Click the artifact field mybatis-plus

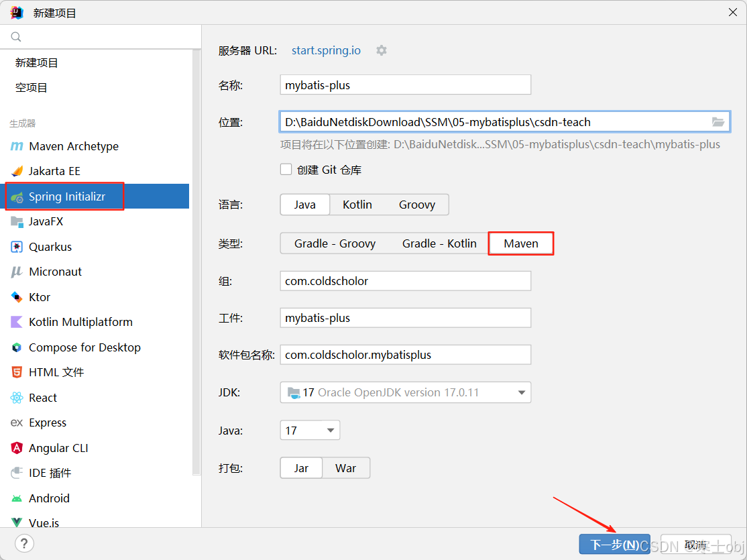406,318
